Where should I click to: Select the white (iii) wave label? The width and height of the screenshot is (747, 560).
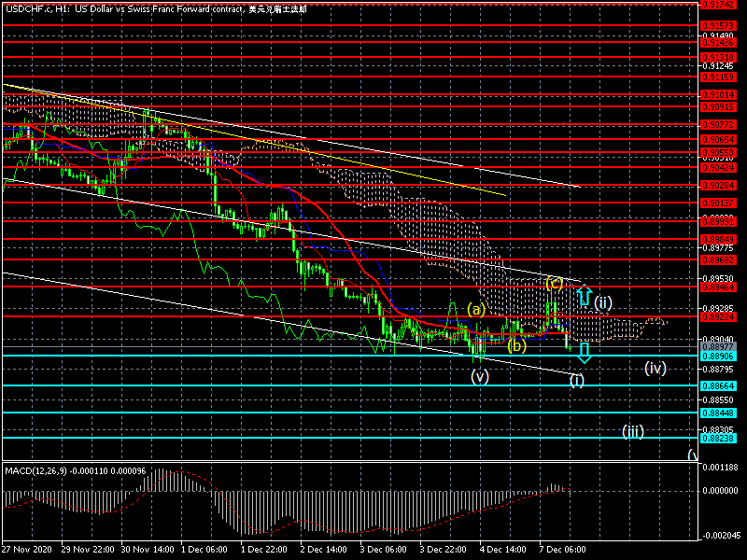tap(633, 431)
